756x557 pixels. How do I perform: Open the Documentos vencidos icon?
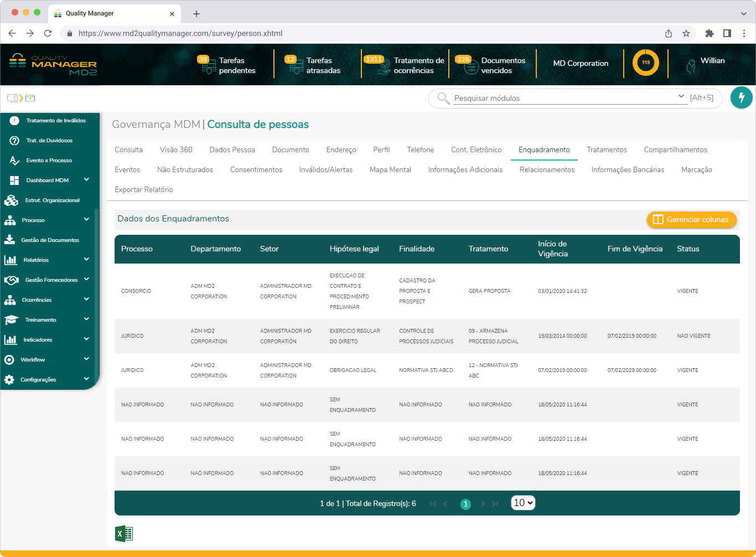(x=470, y=66)
